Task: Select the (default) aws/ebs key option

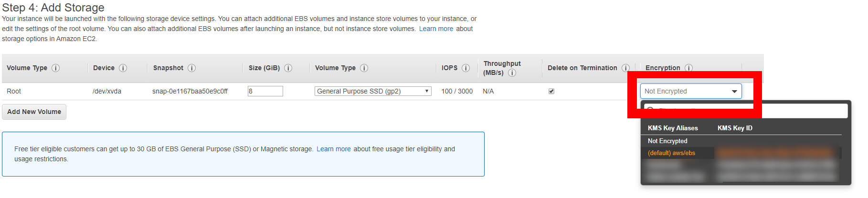Action: [671, 153]
